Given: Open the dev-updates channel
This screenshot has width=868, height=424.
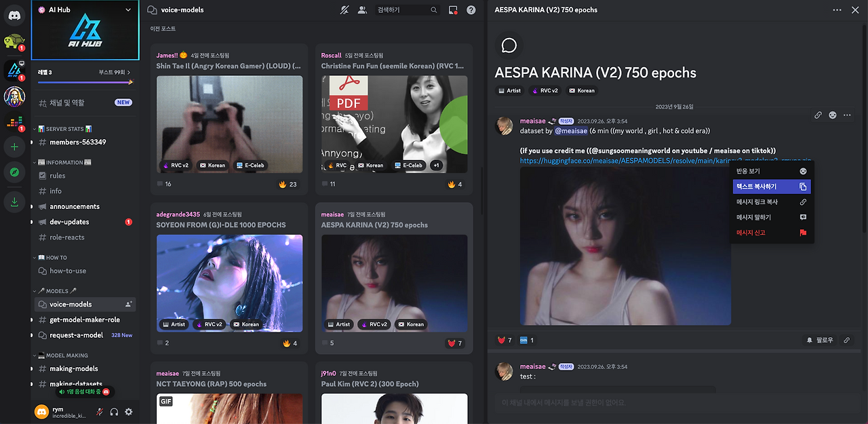Looking at the screenshot, I should [x=85, y=222].
